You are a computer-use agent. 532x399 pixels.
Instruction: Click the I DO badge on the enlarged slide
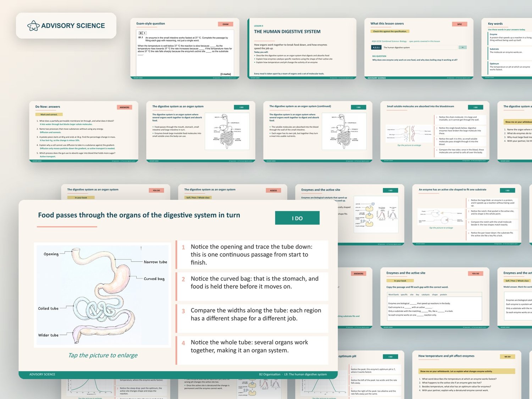click(297, 218)
